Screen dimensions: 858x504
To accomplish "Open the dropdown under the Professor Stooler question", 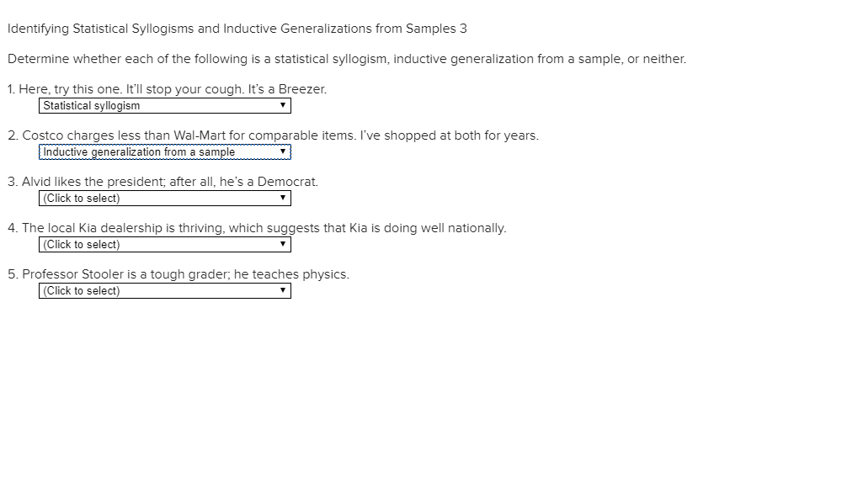I will tap(164, 290).
